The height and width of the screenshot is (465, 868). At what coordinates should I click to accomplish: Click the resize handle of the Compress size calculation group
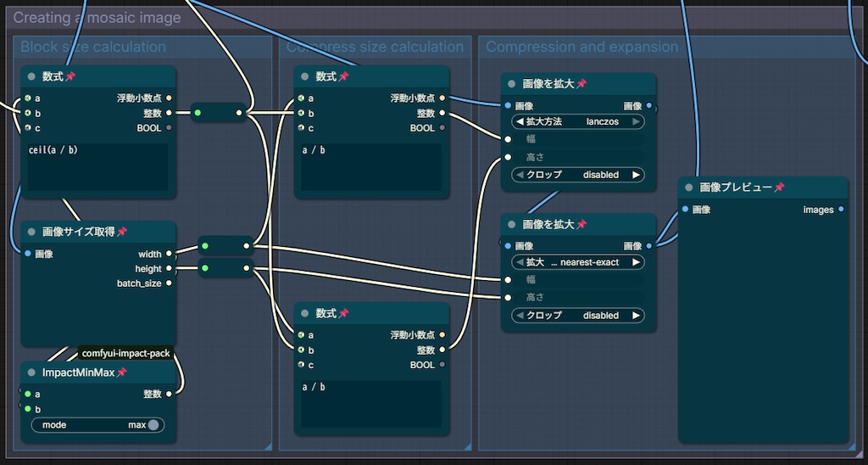tap(467, 446)
